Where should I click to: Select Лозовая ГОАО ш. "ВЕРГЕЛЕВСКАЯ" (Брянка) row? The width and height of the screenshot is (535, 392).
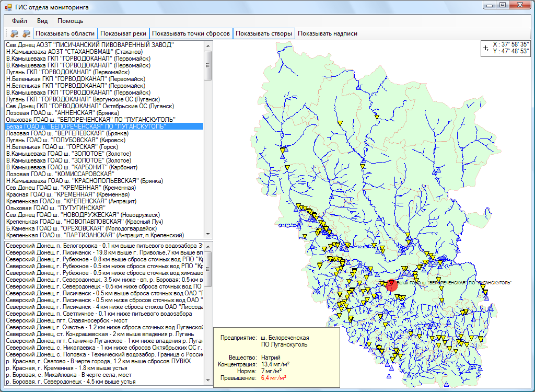pyautogui.click(x=104, y=133)
